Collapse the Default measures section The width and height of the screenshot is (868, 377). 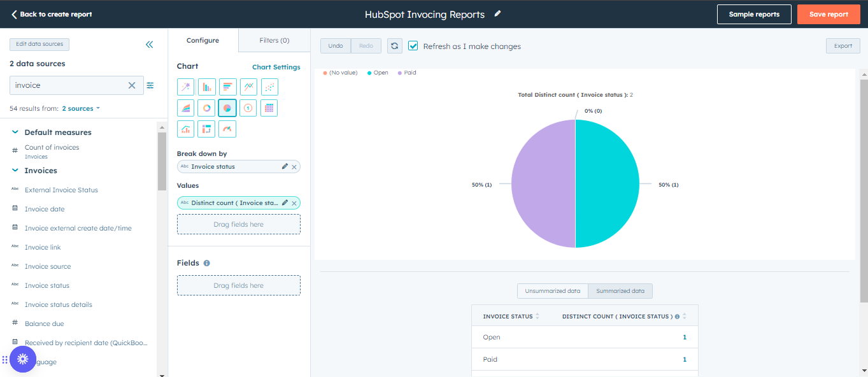(14, 132)
